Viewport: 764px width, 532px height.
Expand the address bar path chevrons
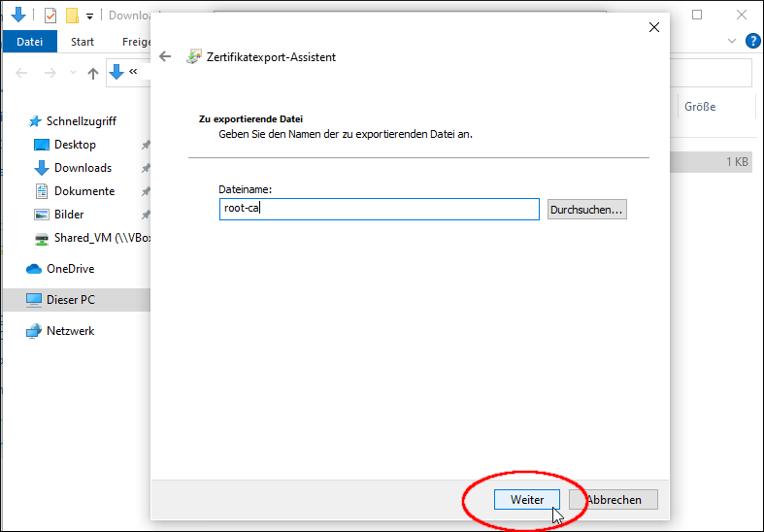coord(133,72)
